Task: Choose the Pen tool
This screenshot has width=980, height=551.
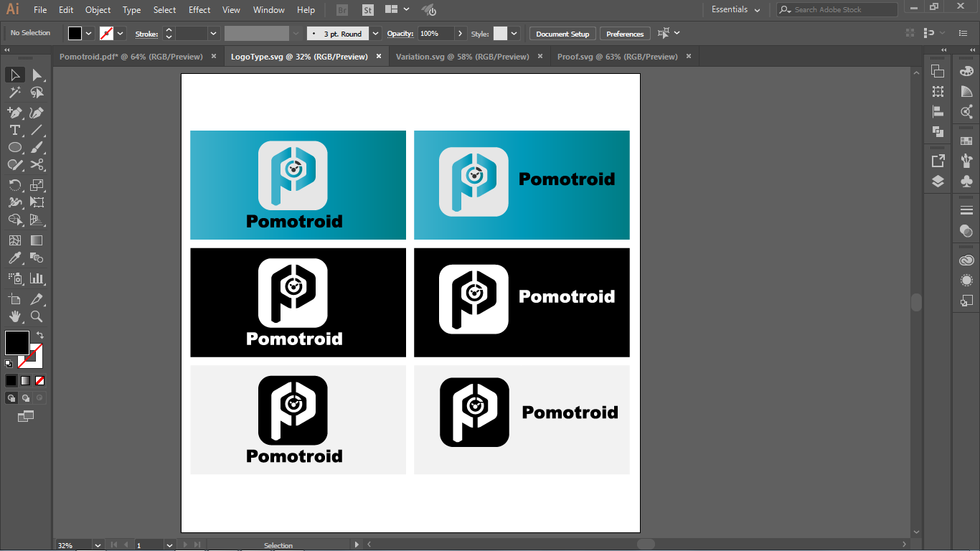Action: pyautogui.click(x=14, y=113)
